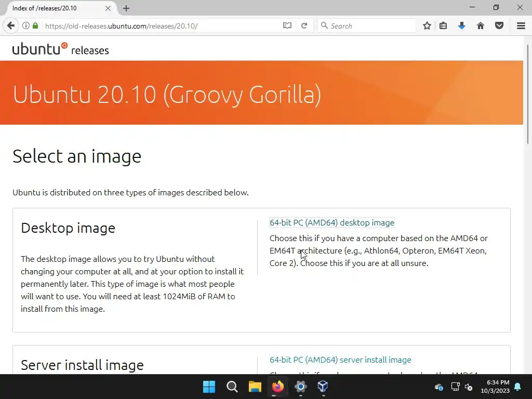Click the green padlock security icon
The width and height of the screenshot is (532, 399).
pyautogui.click(x=35, y=26)
